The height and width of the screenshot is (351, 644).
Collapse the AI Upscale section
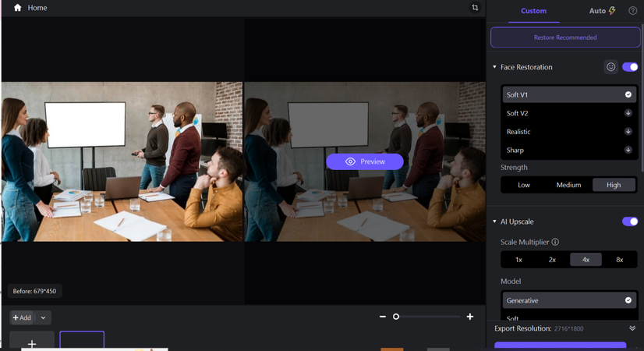pyautogui.click(x=494, y=222)
